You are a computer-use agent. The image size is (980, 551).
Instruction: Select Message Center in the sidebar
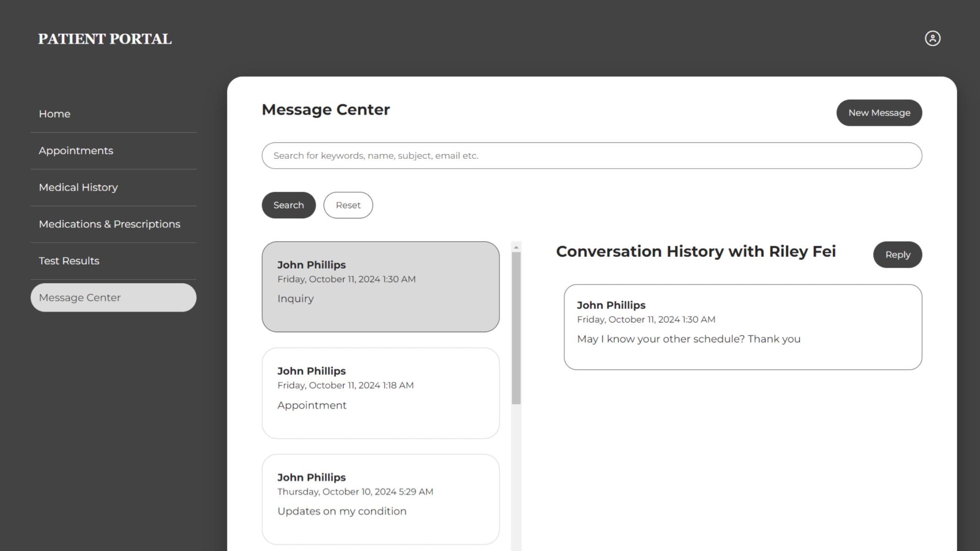[80, 297]
